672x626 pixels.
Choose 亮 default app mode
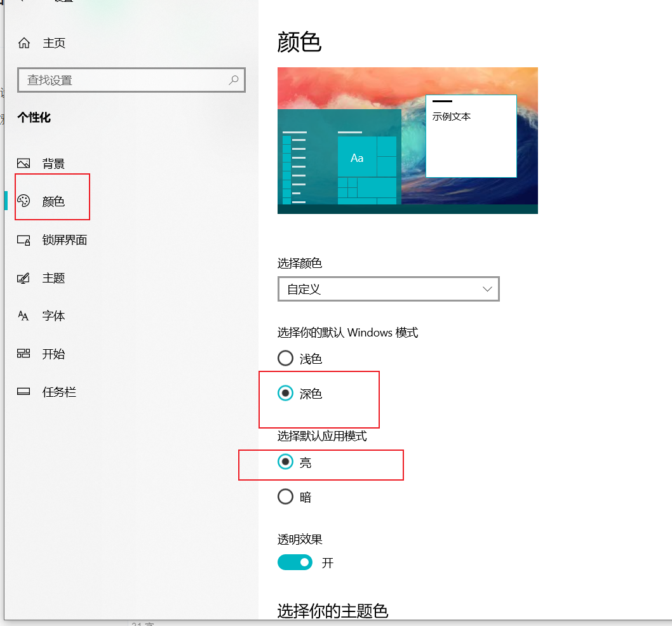285,462
